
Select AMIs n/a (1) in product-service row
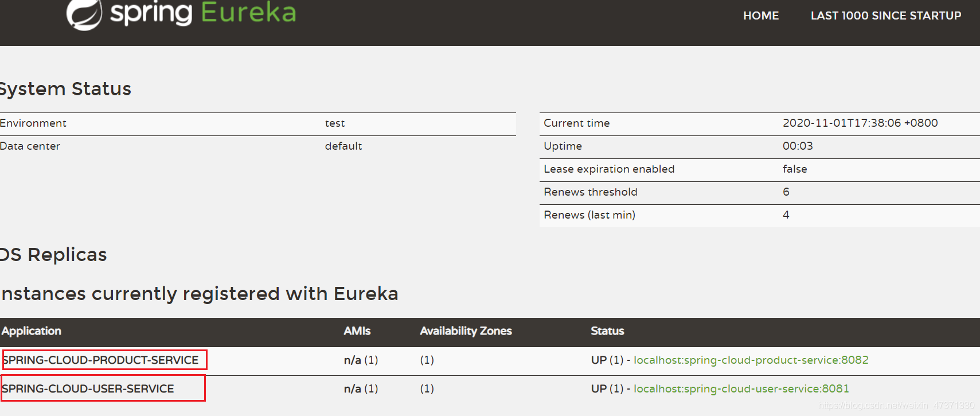tap(361, 360)
